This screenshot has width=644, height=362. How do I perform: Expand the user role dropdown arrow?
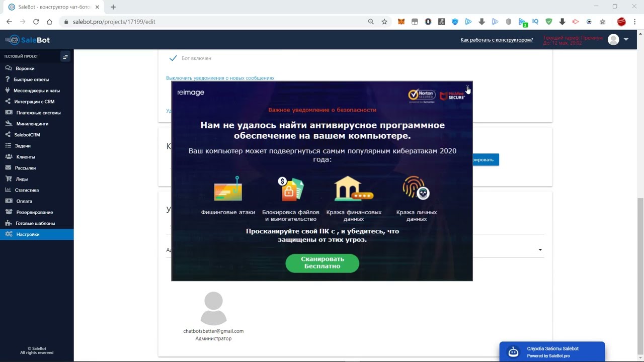click(x=540, y=250)
